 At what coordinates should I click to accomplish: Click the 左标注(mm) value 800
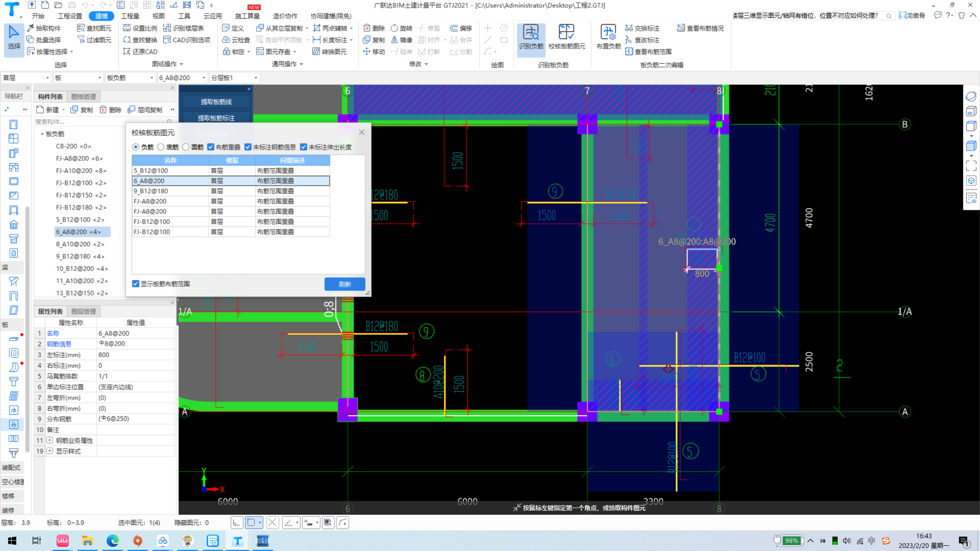tap(136, 355)
